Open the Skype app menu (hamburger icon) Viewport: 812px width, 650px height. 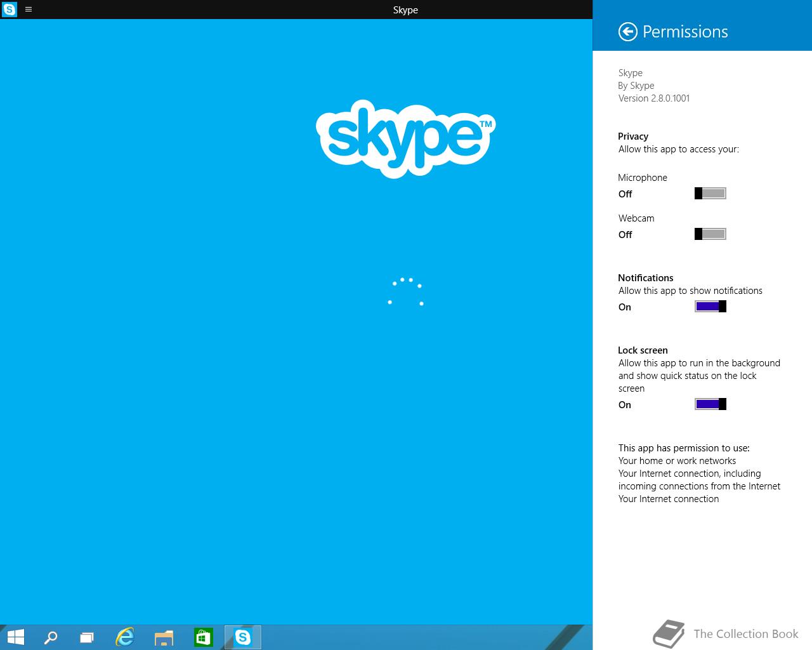point(29,10)
